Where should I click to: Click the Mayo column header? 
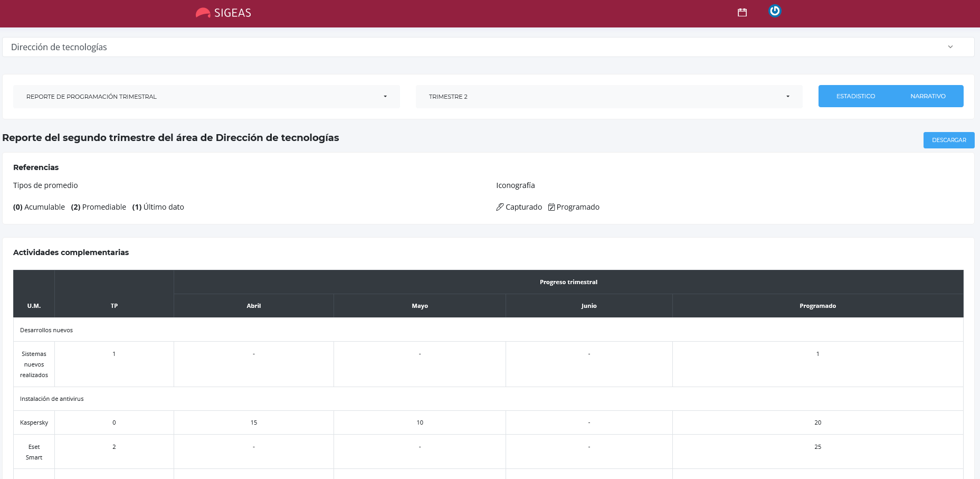pos(420,306)
